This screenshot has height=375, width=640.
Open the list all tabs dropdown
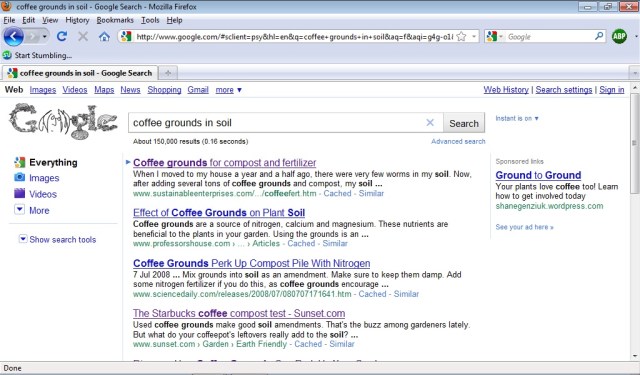[634, 73]
